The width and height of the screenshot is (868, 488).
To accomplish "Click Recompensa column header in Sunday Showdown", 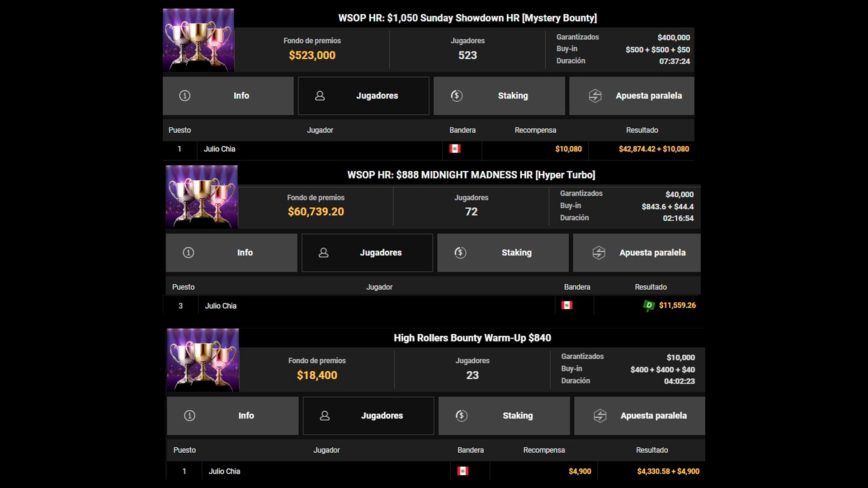I will point(535,130).
